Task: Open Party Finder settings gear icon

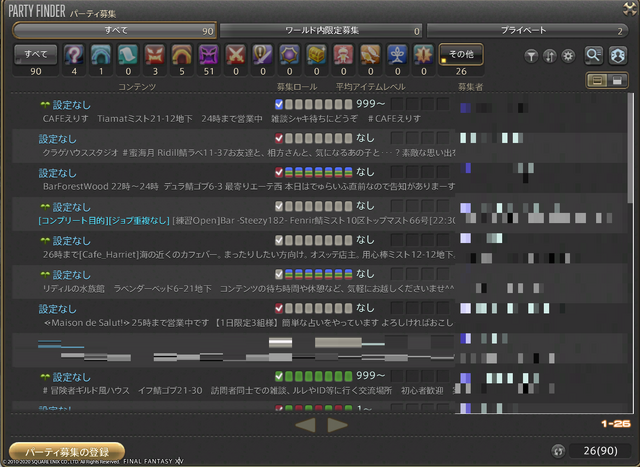Action: (x=568, y=56)
